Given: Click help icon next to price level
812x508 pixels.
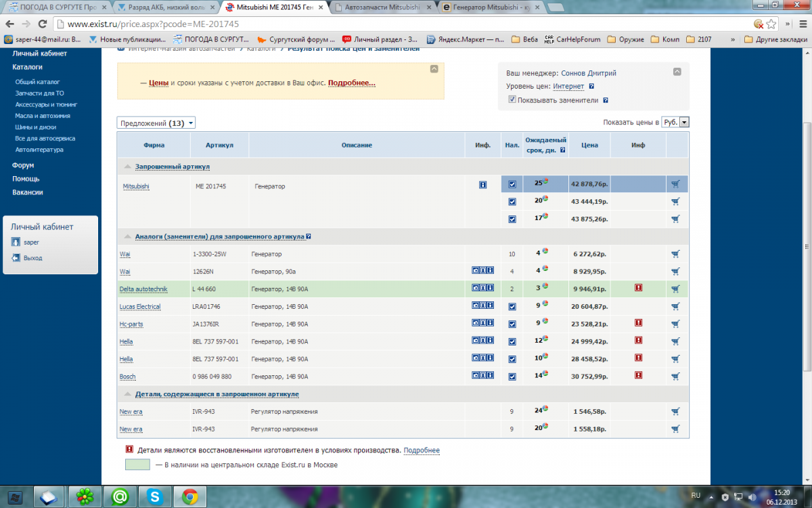Looking at the screenshot, I should click(591, 87).
